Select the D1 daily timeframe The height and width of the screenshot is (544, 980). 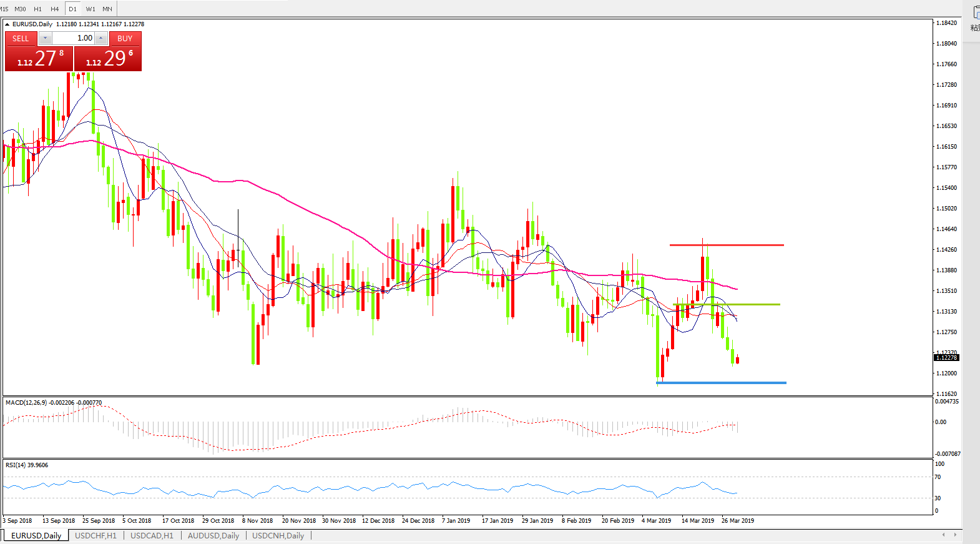point(73,9)
